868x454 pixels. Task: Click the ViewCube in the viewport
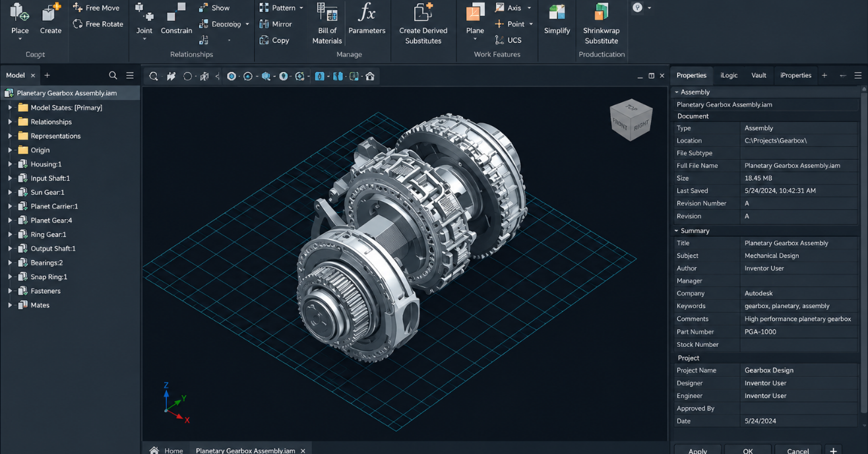click(x=631, y=120)
